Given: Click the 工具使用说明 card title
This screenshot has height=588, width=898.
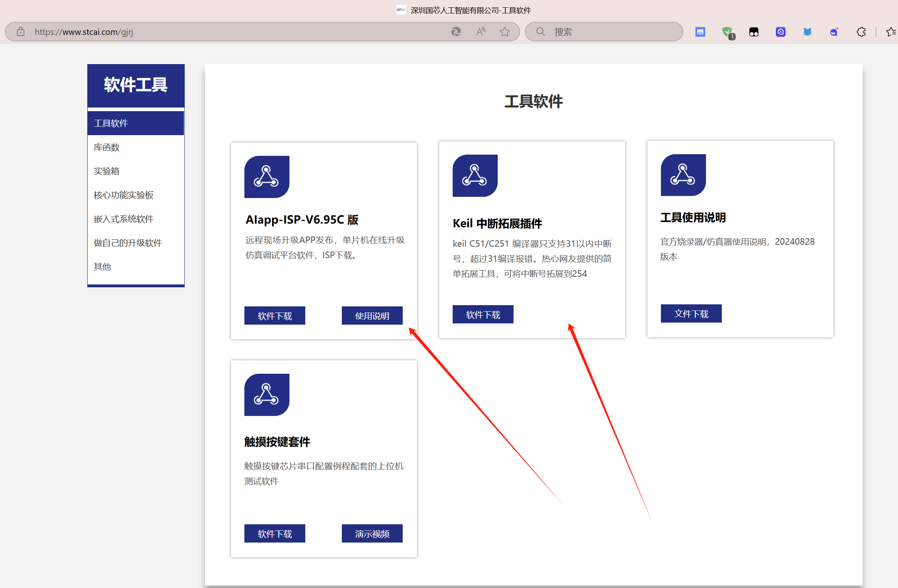Looking at the screenshot, I should (693, 218).
